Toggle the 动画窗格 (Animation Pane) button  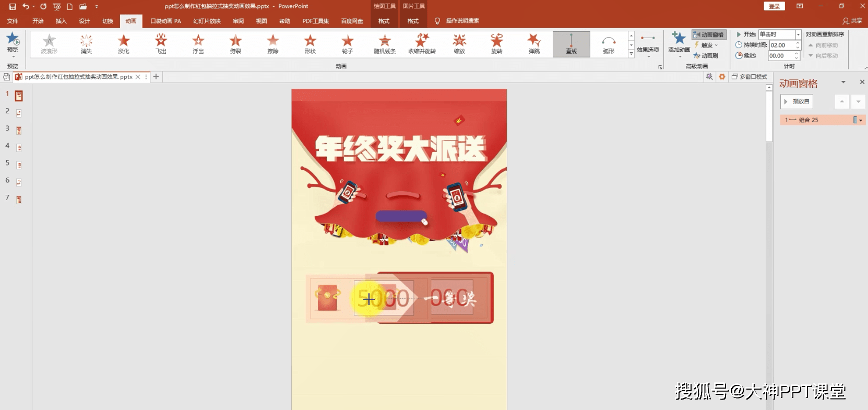coord(709,34)
